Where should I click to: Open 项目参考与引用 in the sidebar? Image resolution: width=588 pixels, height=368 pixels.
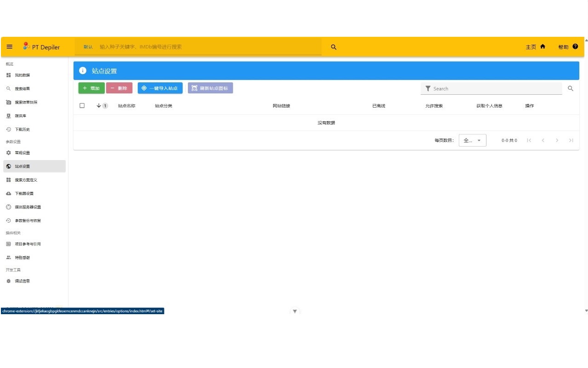point(34,244)
